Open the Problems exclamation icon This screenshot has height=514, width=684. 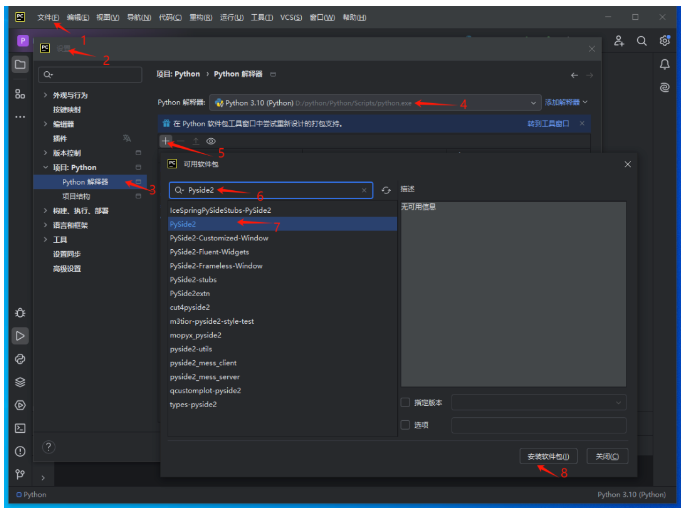coord(20,452)
